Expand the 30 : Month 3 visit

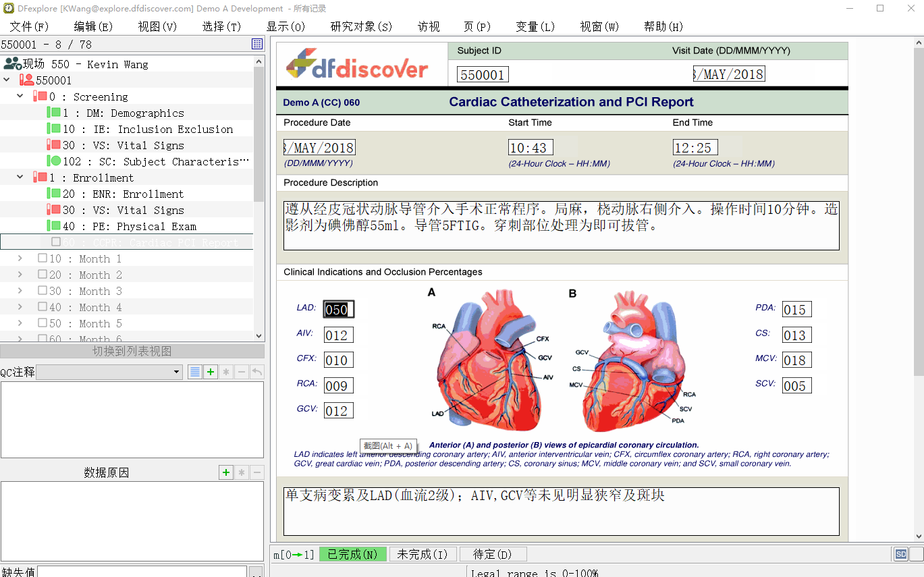pyautogui.click(x=20, y=291)
